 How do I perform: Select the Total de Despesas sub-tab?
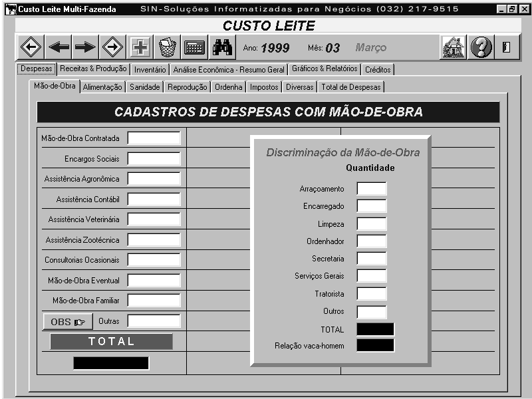coord(351,87)
